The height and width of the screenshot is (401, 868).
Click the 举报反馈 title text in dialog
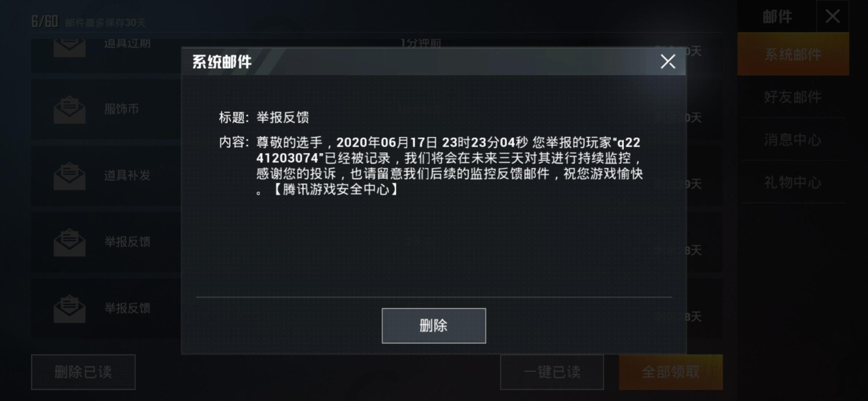pos(283,117)
